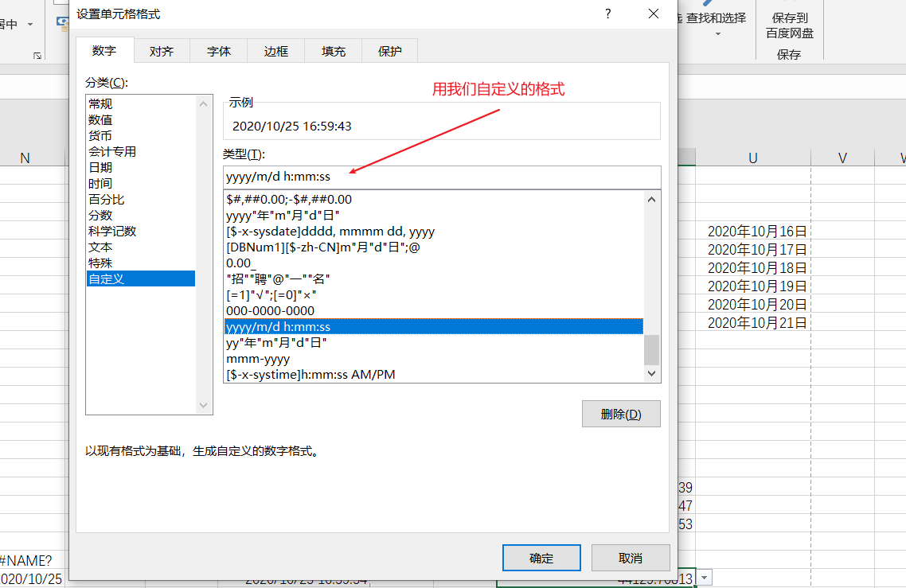Select the 自定义 category

click(x=140, y=279)
